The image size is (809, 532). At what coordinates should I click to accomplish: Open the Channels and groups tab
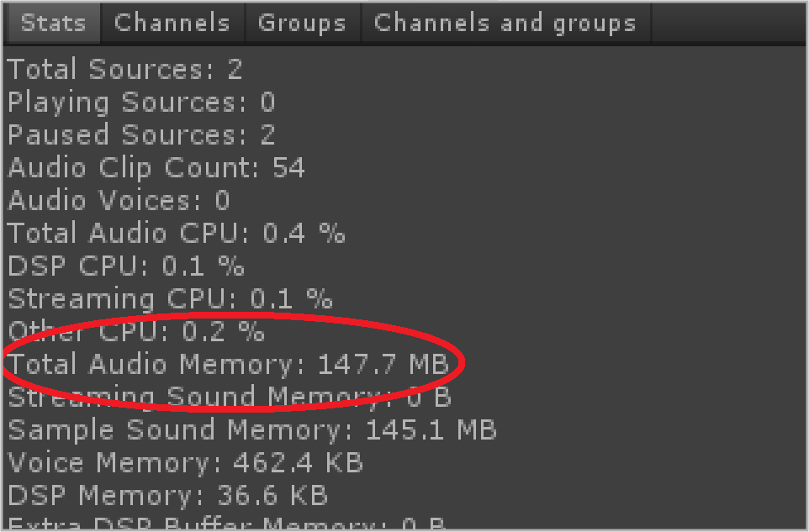pyautogui.click(x=505, y=24)
